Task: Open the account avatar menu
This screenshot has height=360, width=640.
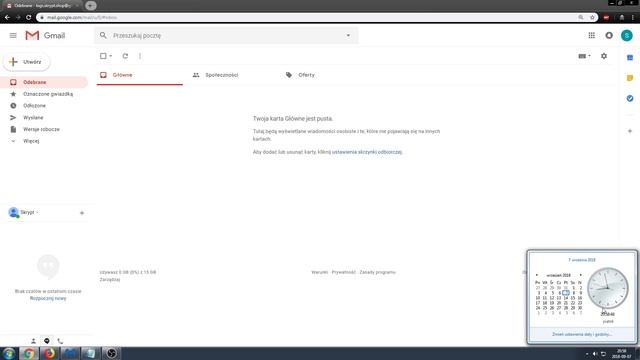Action: (x=627, y=36)
